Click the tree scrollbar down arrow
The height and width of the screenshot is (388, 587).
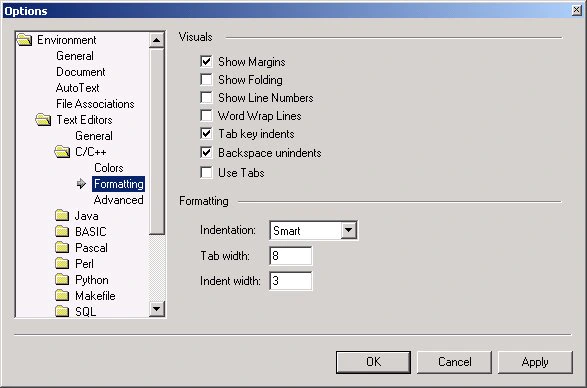coord(156,309)
